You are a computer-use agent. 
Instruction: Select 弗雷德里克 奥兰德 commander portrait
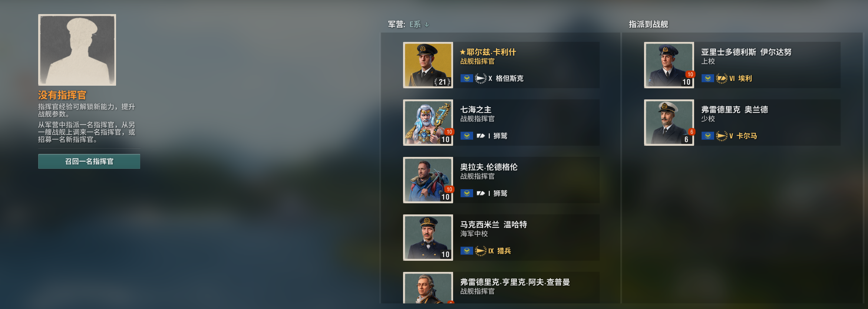[x=669, y=122]
